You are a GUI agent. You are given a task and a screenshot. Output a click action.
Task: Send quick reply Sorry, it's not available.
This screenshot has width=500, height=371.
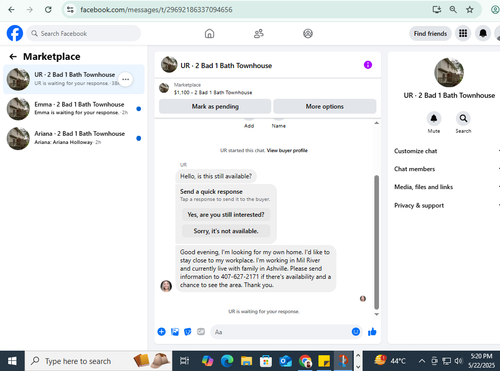[x=226, y=231]
